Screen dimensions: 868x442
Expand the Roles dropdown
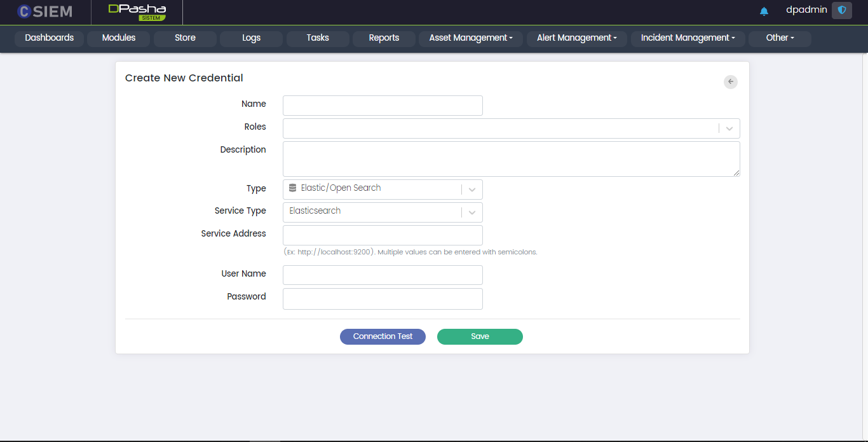(x=729, y=128)
